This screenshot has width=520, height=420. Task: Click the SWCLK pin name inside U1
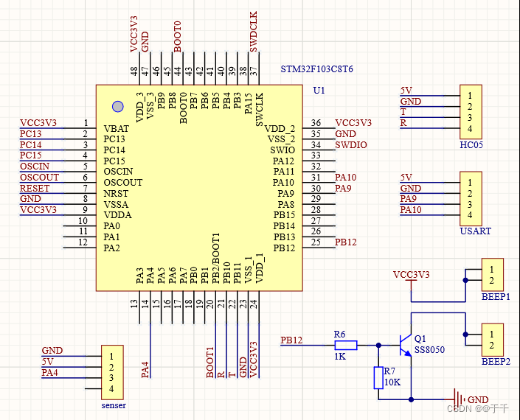[x=259, y=109]
